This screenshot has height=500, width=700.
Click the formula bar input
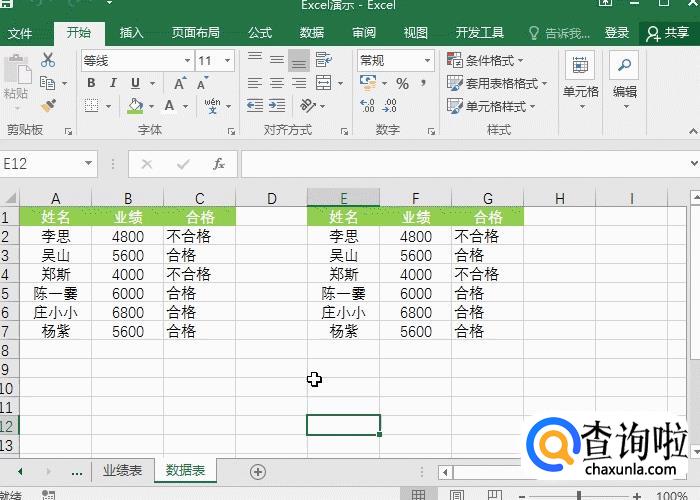point(464,164)
